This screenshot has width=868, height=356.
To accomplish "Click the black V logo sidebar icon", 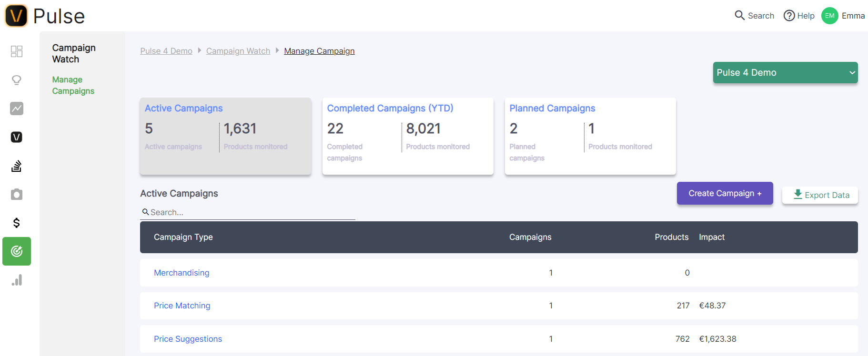I will tap(17, 137).
